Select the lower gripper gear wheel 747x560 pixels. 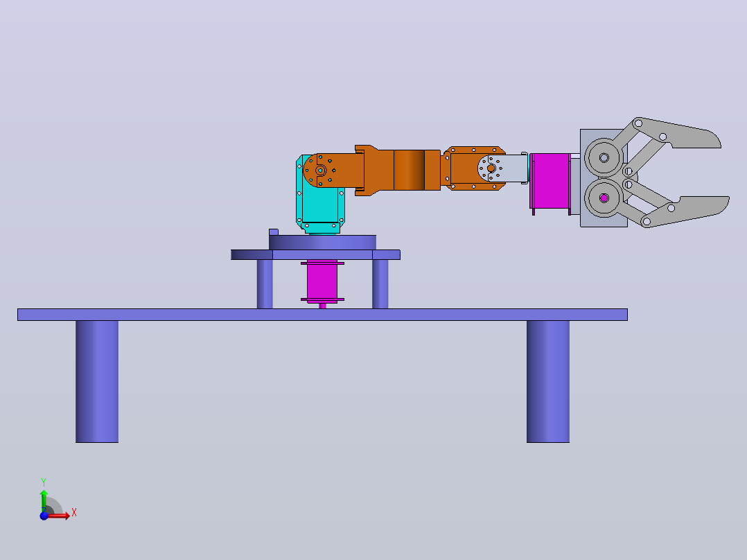coord(604,198)
